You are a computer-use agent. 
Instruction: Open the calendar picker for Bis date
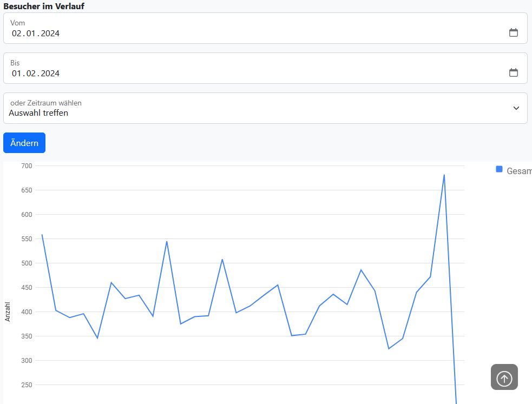pyautogui.click(x=513, y=72)
